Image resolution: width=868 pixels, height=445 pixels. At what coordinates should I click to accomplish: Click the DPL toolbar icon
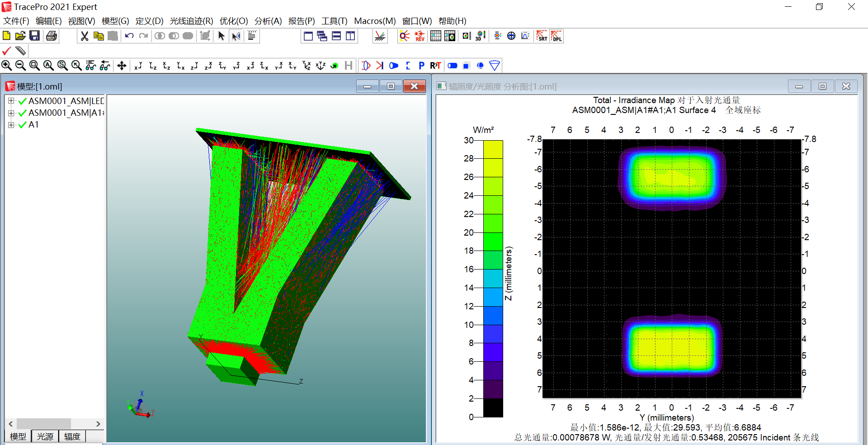[557, 36]
